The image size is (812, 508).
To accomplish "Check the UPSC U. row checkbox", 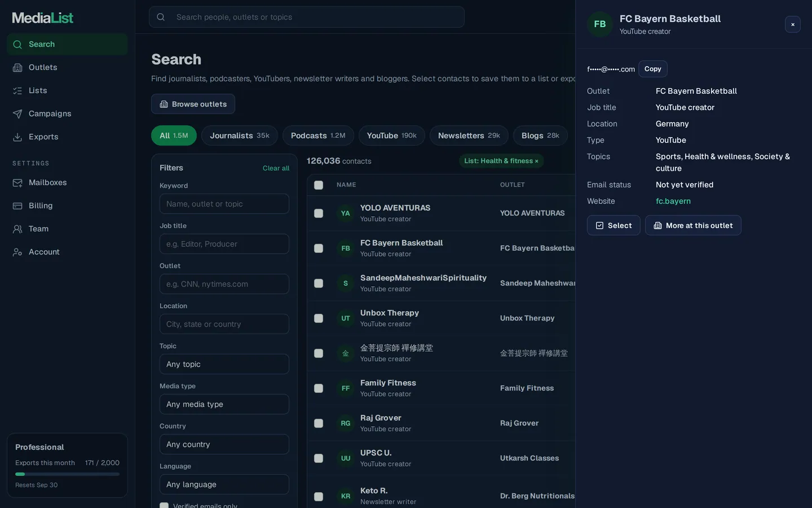I will [x=319, y=458].
